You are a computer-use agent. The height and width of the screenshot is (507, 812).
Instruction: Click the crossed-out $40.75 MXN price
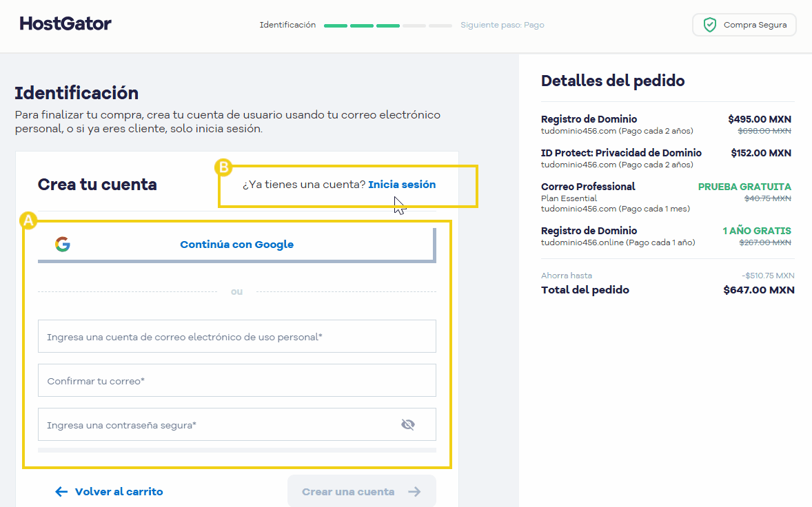pyautogui.click(x=767, y=198)
